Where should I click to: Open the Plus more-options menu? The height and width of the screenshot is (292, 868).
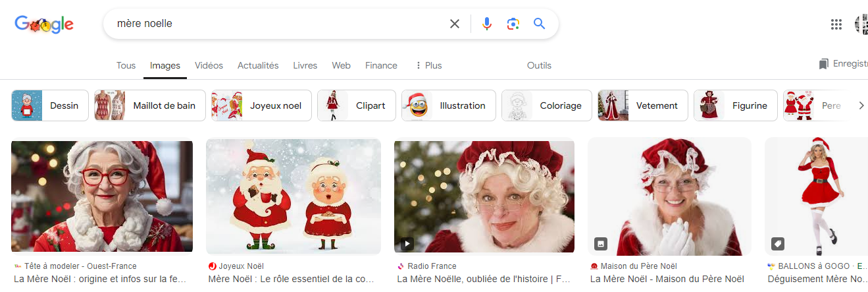coord(428,65)
